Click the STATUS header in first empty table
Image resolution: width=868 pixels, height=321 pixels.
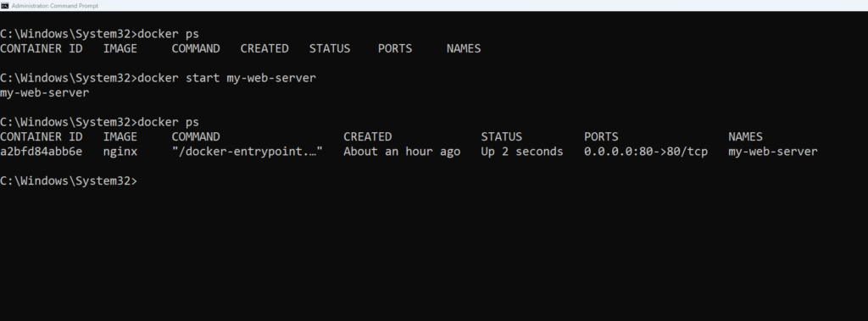[330, 49]
